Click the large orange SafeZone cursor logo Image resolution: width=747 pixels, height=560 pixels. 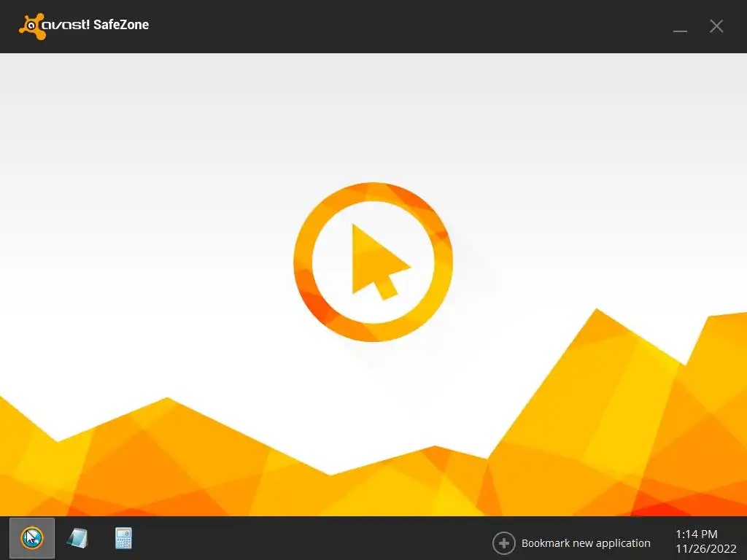pos(373,262)
